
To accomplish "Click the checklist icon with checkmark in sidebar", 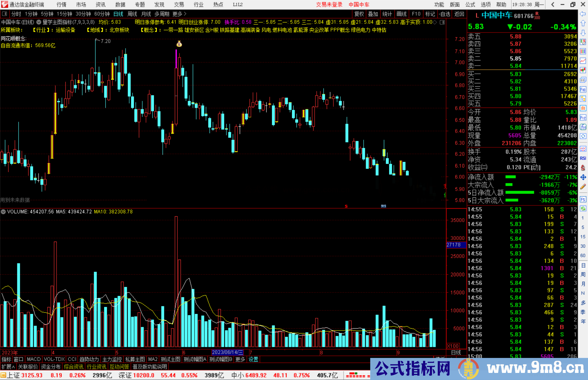I will pos(583,42).
